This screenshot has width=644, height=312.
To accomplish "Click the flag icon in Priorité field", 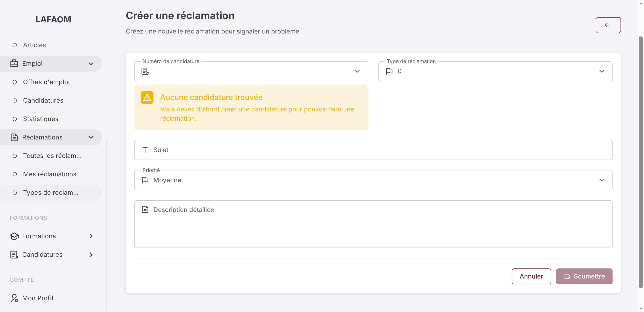I will (x=145, y=180).
